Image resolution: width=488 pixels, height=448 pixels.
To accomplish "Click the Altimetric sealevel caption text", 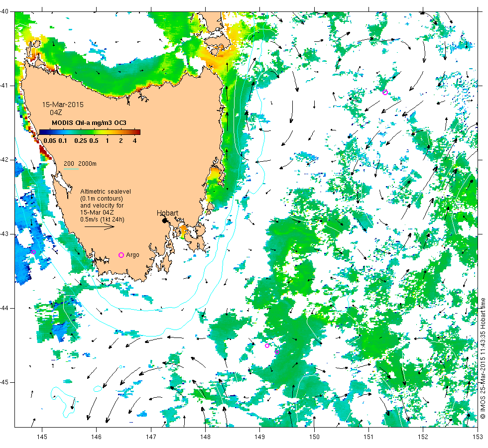I will click(106, 191).
